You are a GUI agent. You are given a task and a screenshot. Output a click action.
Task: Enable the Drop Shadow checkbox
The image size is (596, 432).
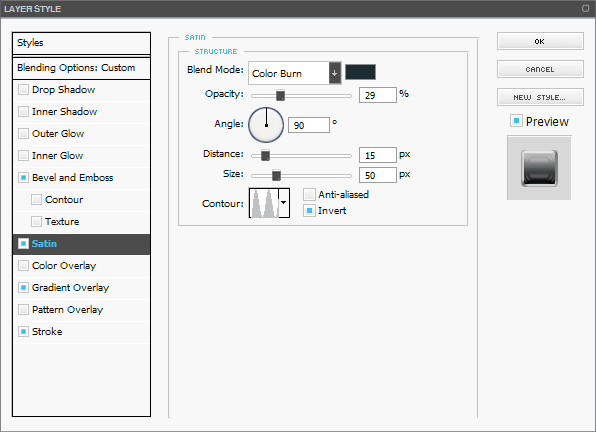point(24,90)
